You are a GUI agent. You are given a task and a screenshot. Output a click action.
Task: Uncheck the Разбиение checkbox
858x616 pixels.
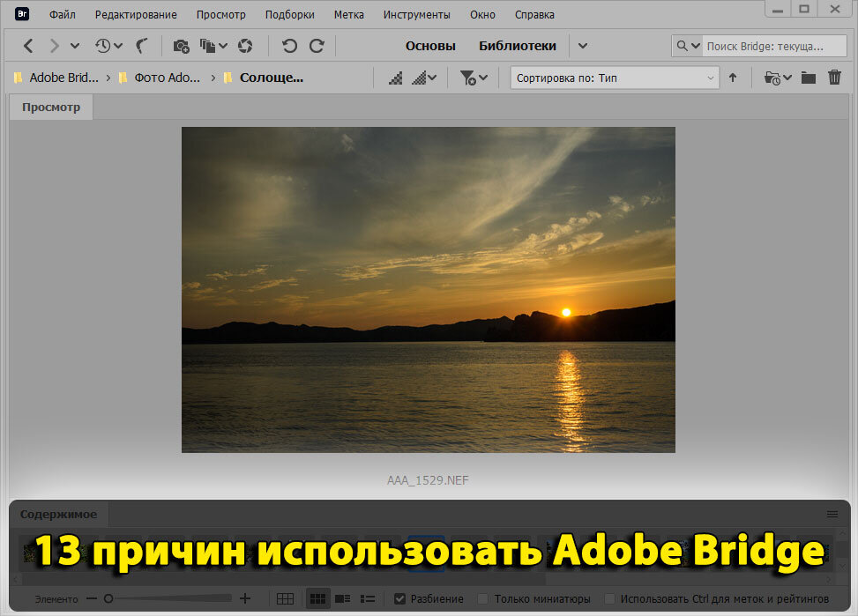[x=400, y=599]
